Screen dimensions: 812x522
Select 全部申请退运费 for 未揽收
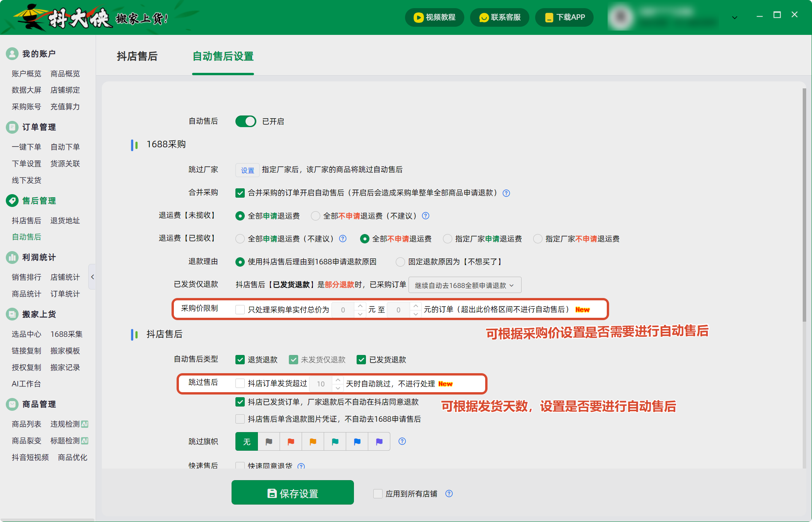pyautogui.click(x=240, y=216)
